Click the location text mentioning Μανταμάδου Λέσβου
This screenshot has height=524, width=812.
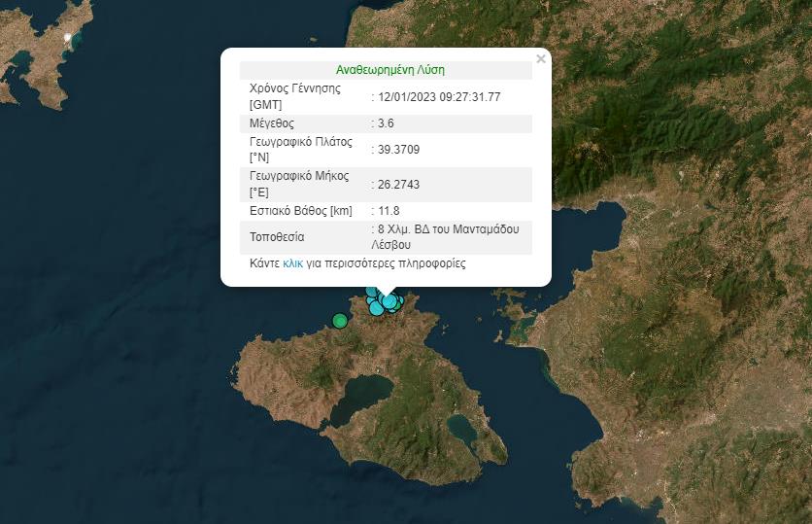451,237
